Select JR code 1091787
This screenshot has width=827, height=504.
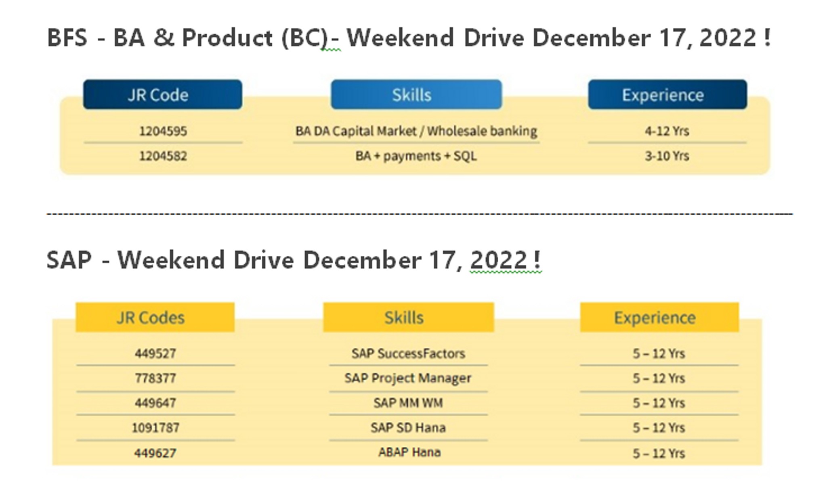point(155,428)
